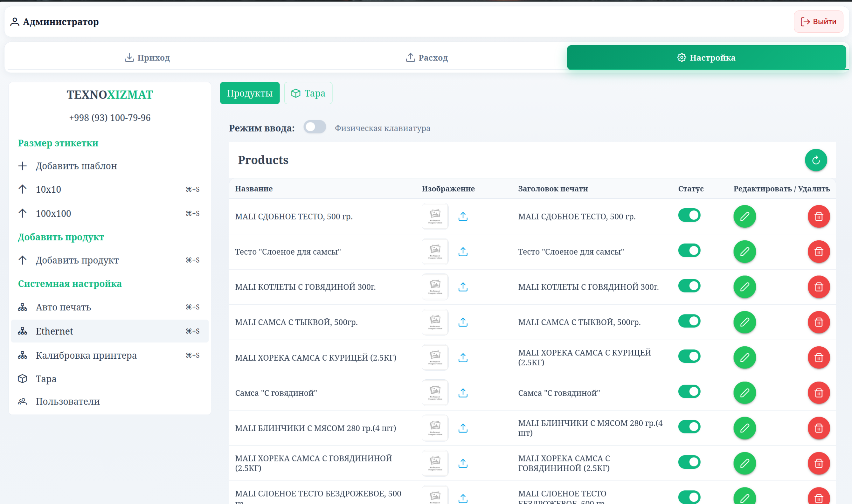The image size is (852, 504).
Task: Turn off status for MALI ХОРЕКА САМСА С ГОВЯДИНИНОЙ
Action: [x=689, y=462]
